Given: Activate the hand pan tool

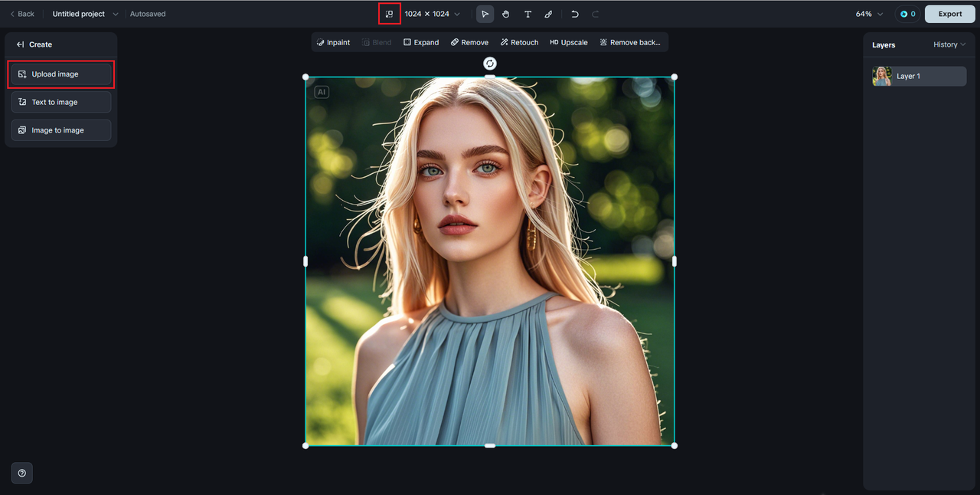Looking at the screenshot, I should 506,14.
